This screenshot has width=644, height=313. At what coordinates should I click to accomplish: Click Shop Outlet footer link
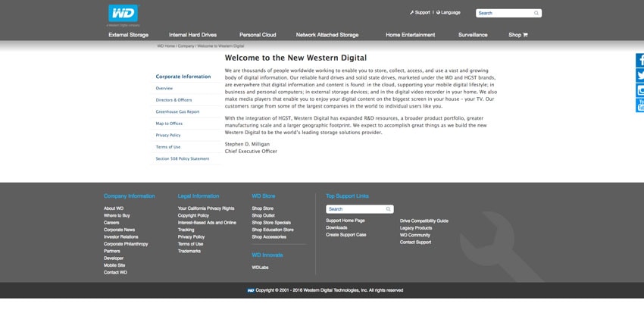pyautogui.click(x=263, y=216)
